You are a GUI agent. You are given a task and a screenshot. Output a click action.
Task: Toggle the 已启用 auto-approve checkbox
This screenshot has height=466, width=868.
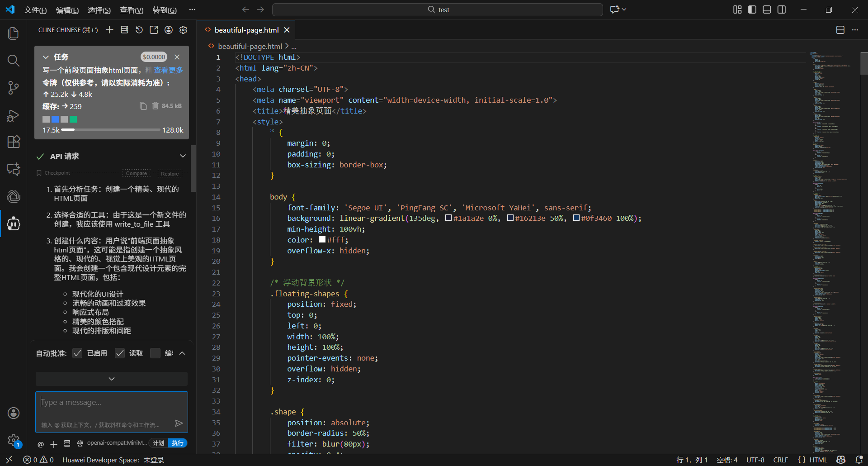[x=77, y=353]
